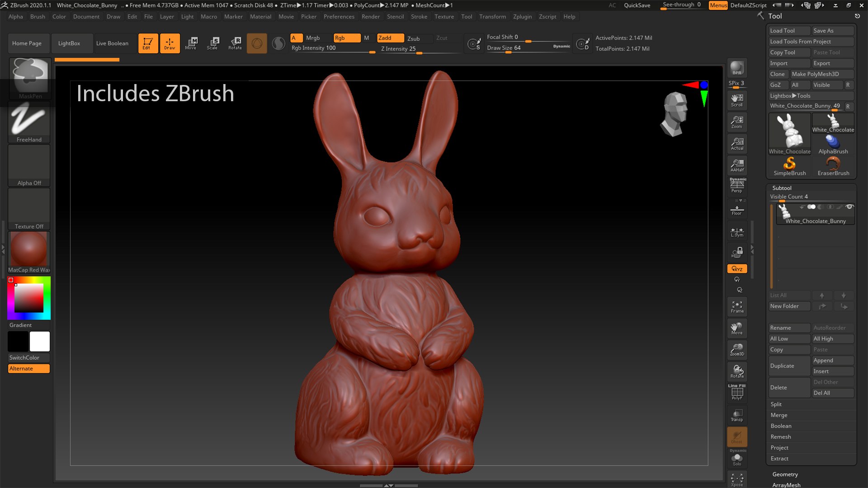Switch to the Rotate gizmo tool

(x=235, y=43)
